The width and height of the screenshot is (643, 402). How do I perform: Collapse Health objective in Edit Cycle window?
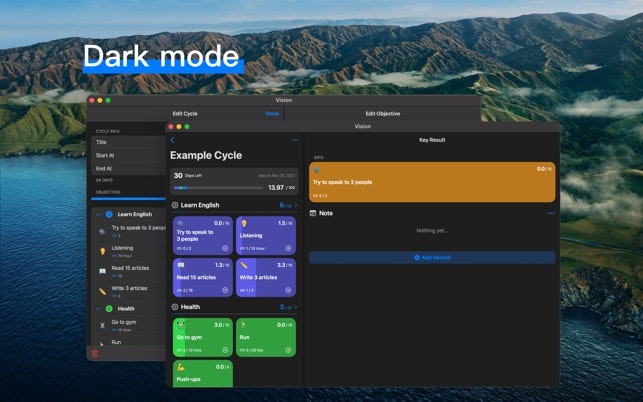(98, 309)
